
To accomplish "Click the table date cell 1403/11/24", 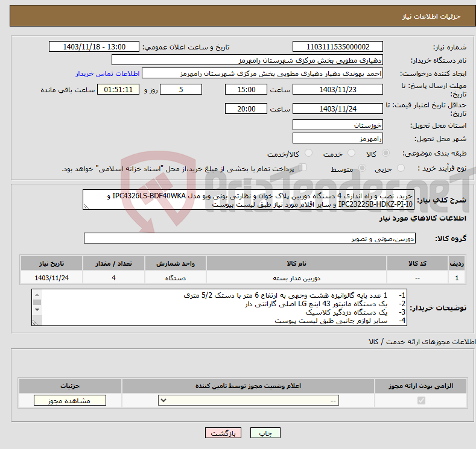I will 52,278.
